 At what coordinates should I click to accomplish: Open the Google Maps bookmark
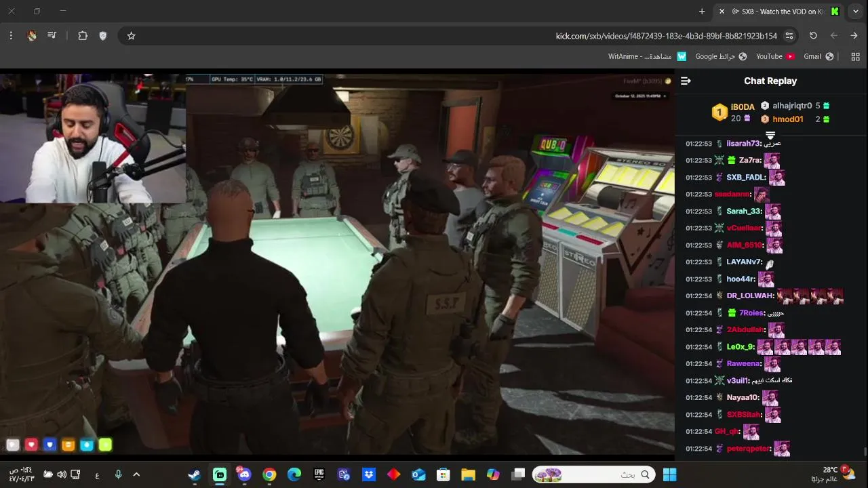click(x=721, y=57)
